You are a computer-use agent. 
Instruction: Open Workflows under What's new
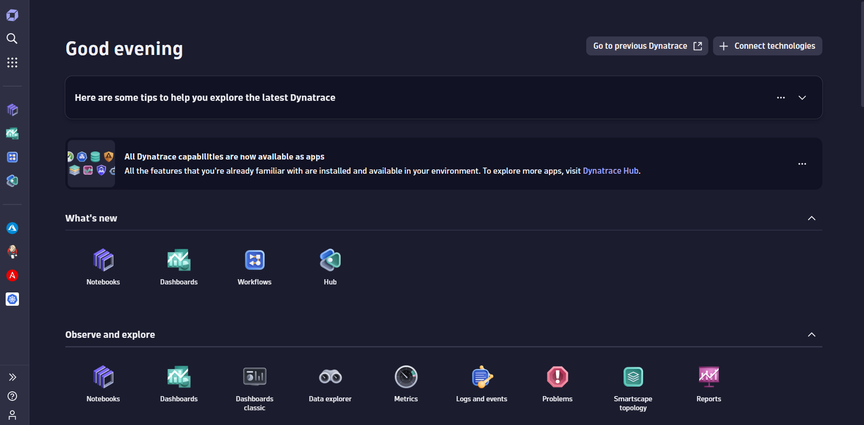tap(255, 267)
